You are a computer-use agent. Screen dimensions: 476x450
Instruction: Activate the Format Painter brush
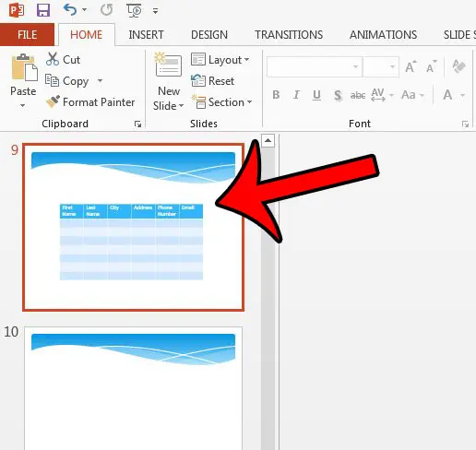[90, 102]
